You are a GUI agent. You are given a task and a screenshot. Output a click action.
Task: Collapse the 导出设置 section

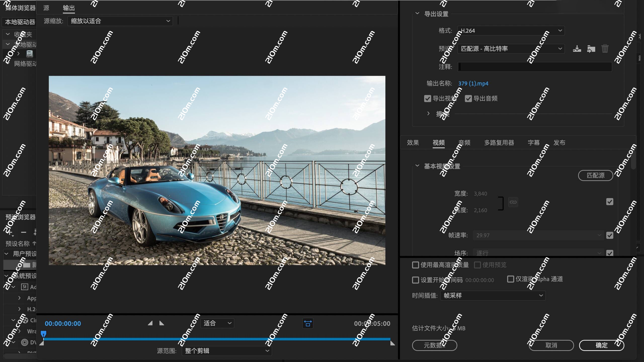(417, 13)
